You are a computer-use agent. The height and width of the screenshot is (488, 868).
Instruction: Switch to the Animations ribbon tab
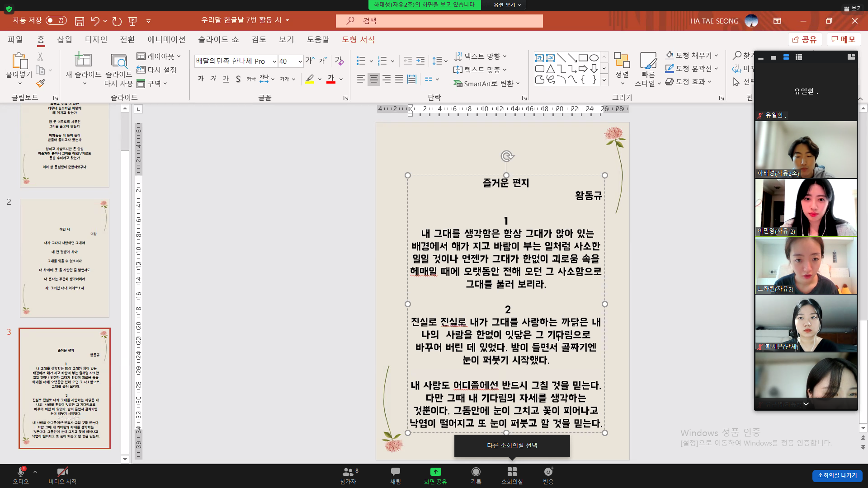(x=166, y=39)
